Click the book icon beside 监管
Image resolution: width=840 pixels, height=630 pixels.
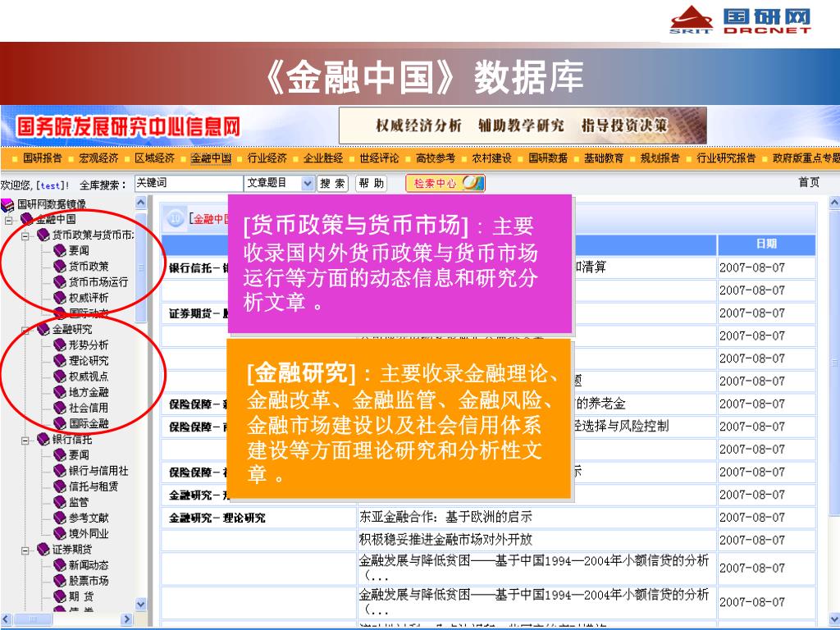point(60,502)
